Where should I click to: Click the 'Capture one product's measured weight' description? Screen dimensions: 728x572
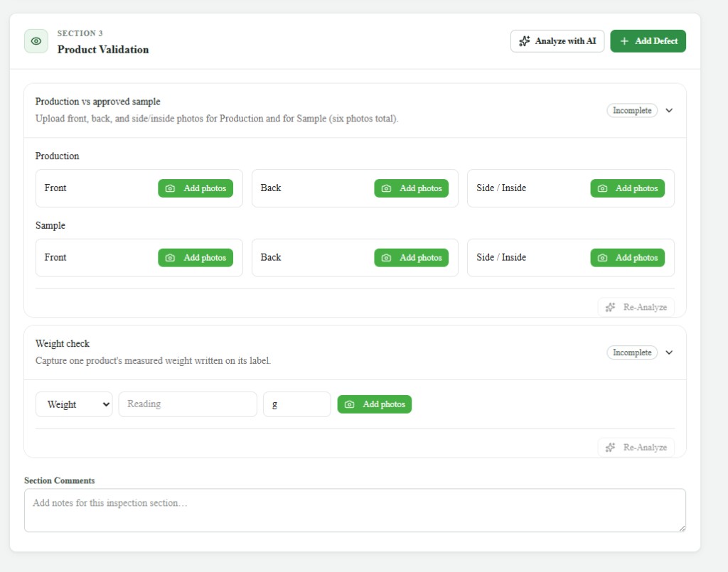coord(154,361)
